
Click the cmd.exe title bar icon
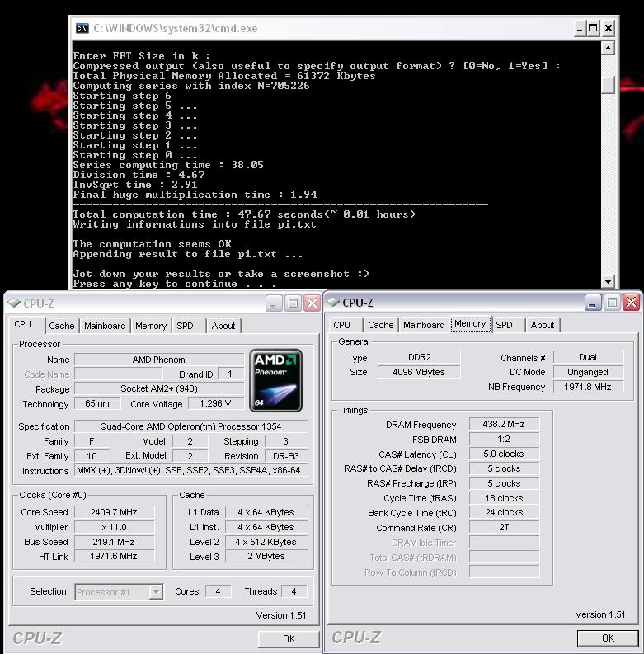click(x=82, y=28)
